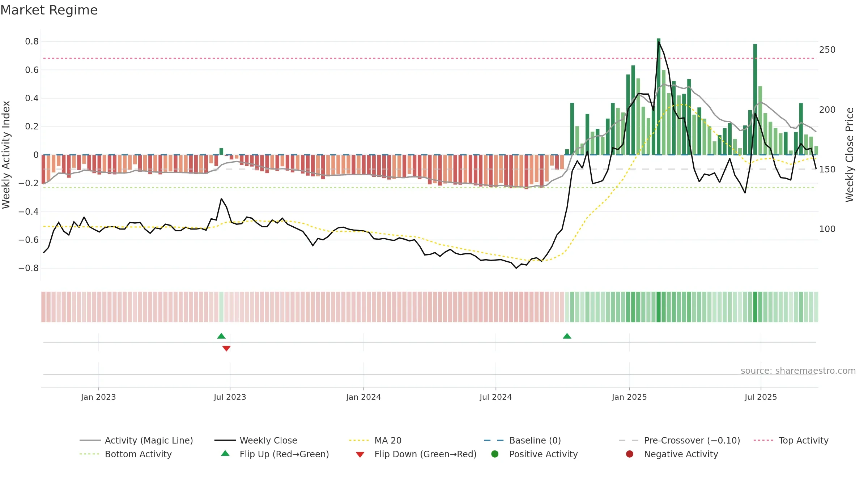Click the small green bar in June 2023
Screen dimensions: 868x488
(x=221, y=151)
